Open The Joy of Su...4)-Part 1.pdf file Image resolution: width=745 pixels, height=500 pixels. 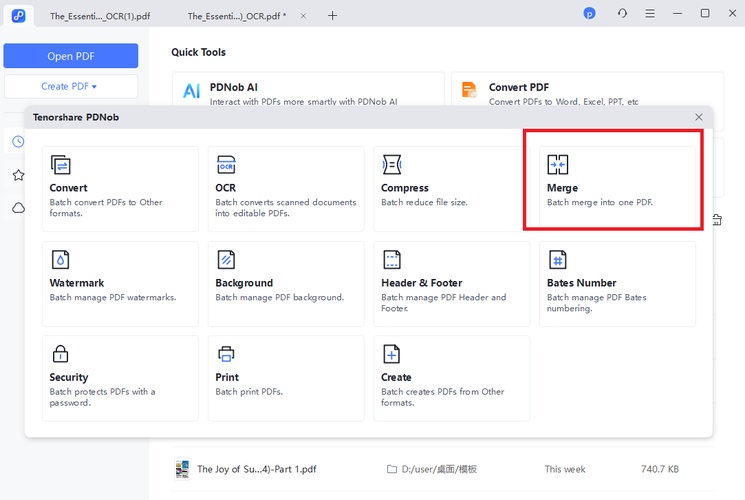(257, 469)
